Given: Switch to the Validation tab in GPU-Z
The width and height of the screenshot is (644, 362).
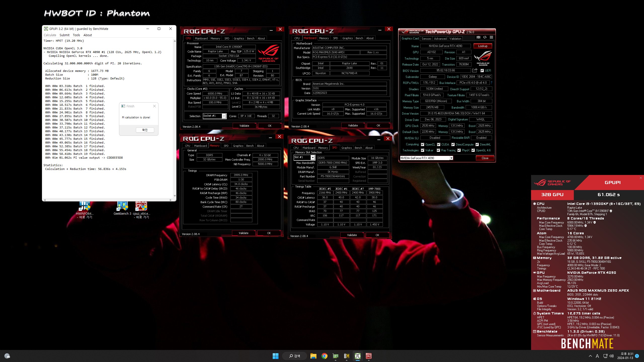Looking at the screenshot, I should 455,39.
